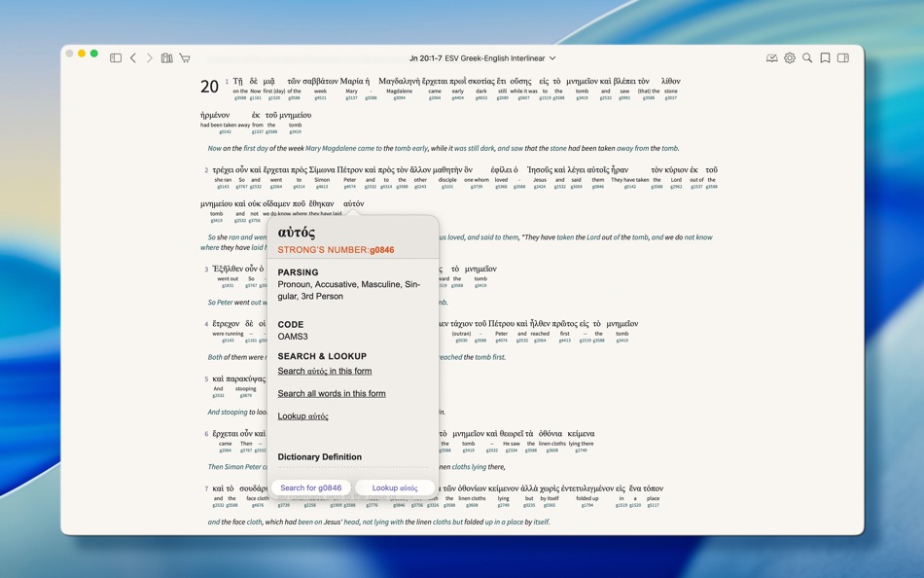Click the Search for g0846 button

click(x=310, y=488)
